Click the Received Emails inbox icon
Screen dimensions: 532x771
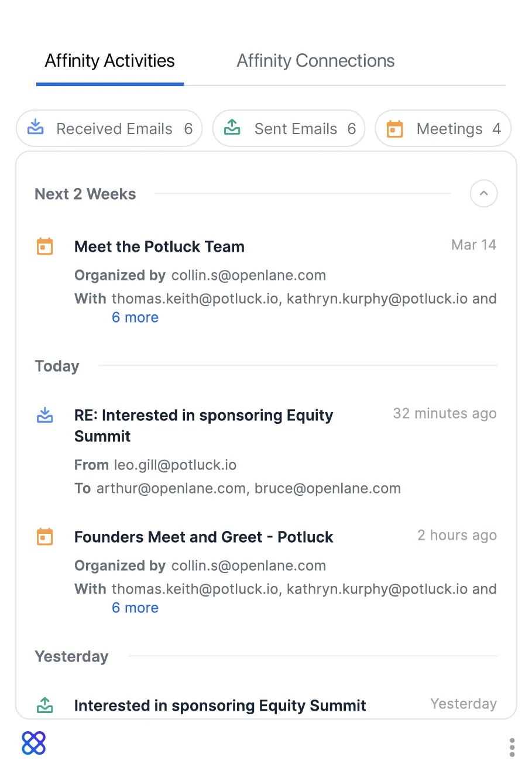[x=35, y=128]
